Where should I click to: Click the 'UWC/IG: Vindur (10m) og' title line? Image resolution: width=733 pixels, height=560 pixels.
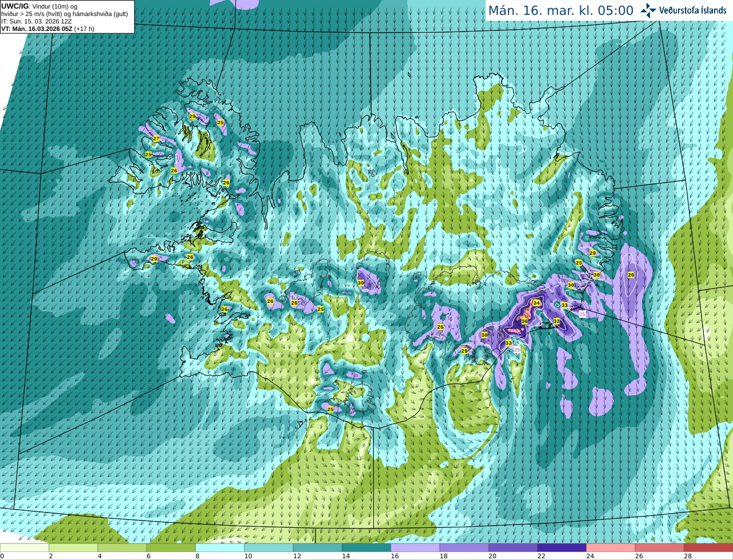pos(40,6)
